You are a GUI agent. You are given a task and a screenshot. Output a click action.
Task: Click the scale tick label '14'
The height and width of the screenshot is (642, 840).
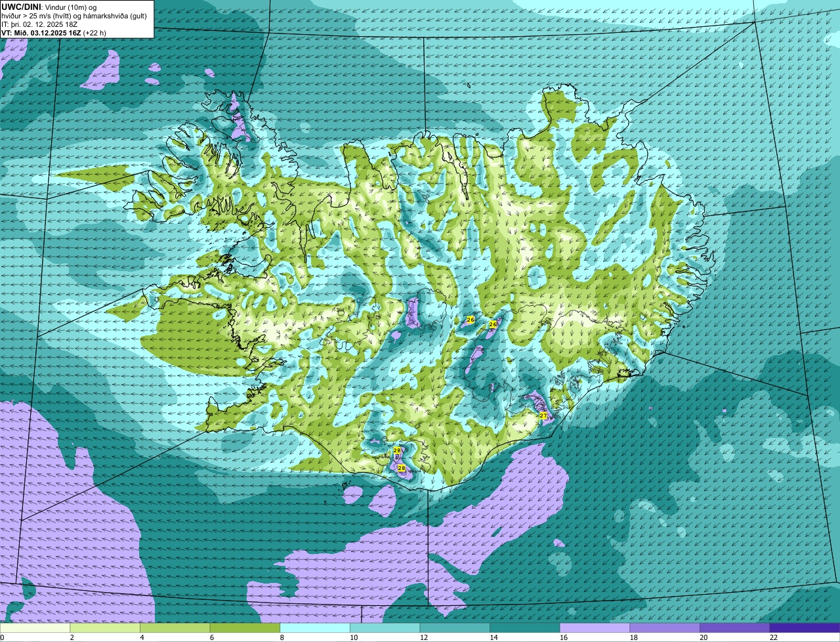493,637
